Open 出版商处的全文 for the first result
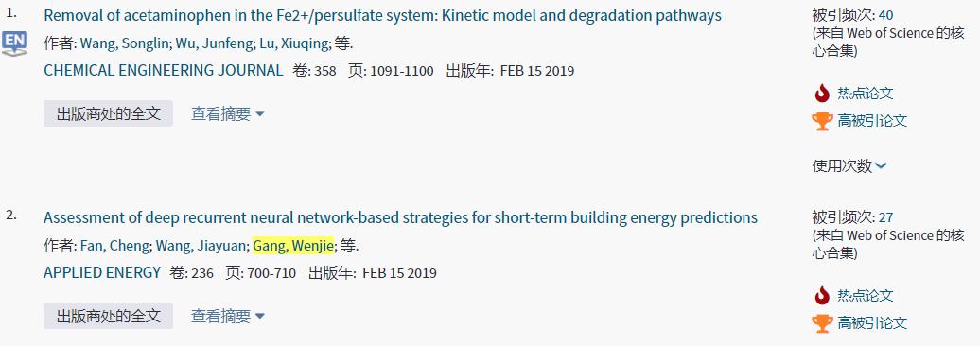Screen dimensions: 980x346 point(108,113)
